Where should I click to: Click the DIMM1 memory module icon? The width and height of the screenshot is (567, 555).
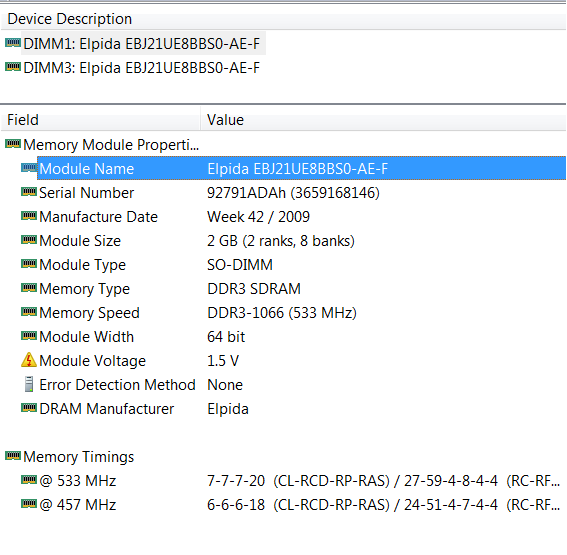coord(13,43)
